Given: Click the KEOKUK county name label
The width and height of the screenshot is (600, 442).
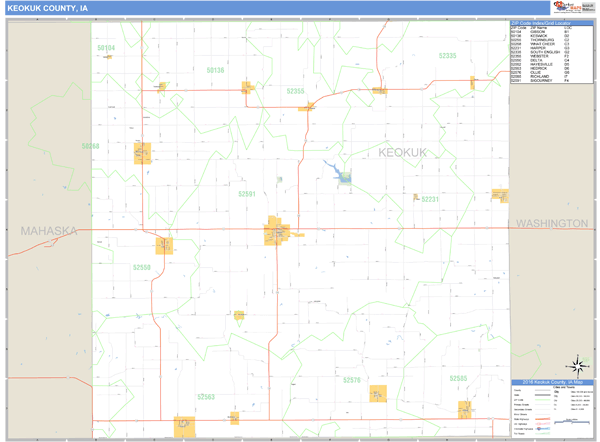Looking at the screenshot, I should point(402,153).
